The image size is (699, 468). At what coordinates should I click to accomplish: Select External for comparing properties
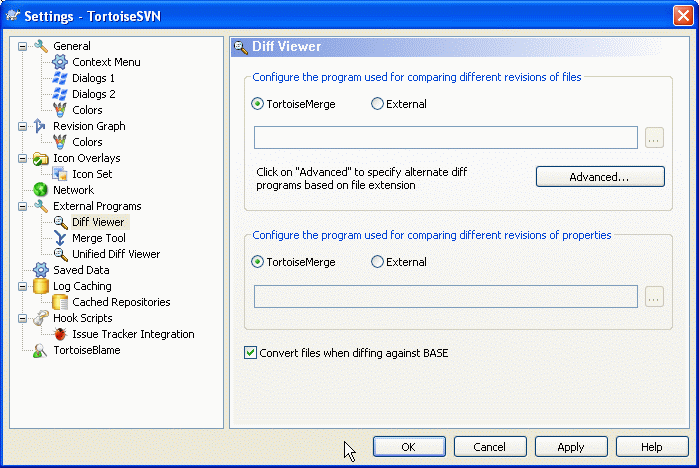(399, 262)
